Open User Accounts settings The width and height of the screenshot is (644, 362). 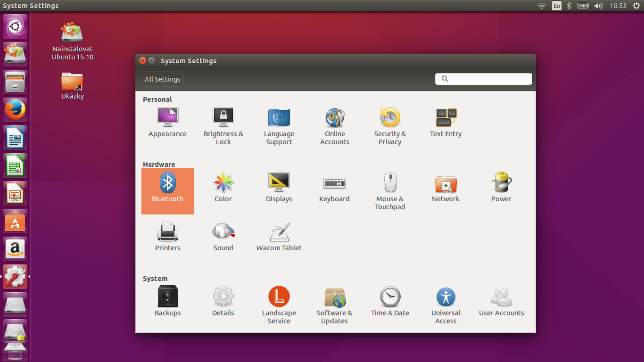(501, 301)
